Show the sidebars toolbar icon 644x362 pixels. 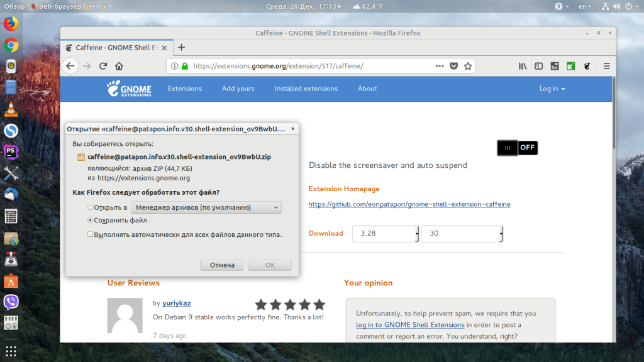[x=538, y=66]
